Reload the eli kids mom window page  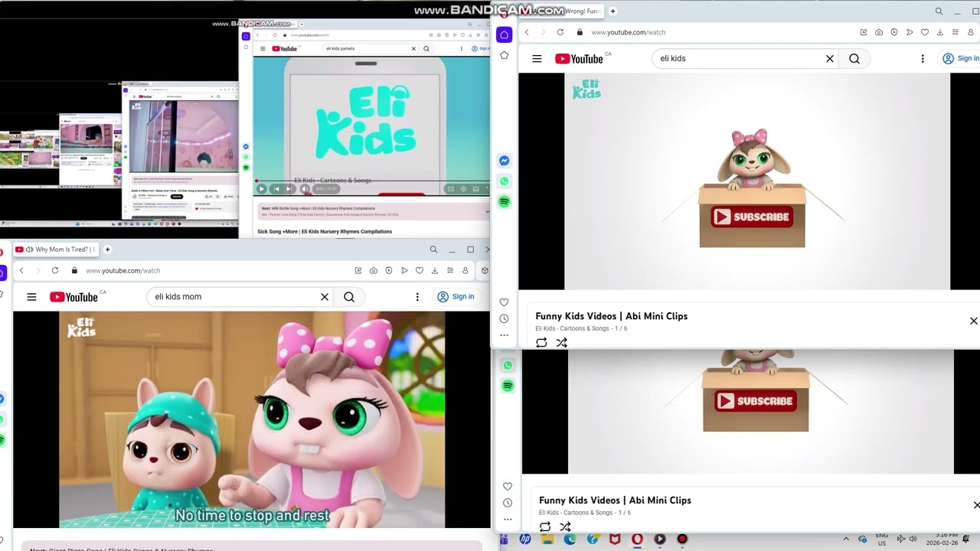pos(55,270)
